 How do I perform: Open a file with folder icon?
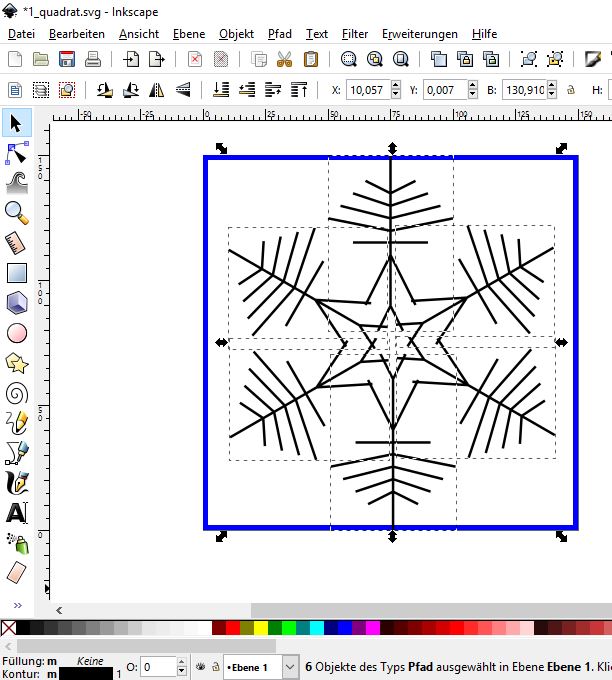[41, 59]
